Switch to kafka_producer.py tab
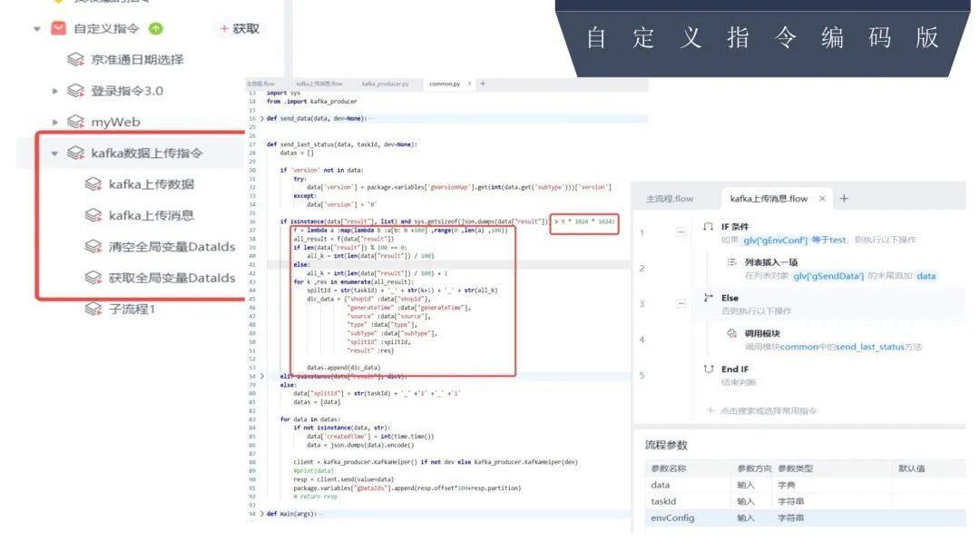Image resolution: width=980 pixels, height=552 pixels. pos(385,84)
